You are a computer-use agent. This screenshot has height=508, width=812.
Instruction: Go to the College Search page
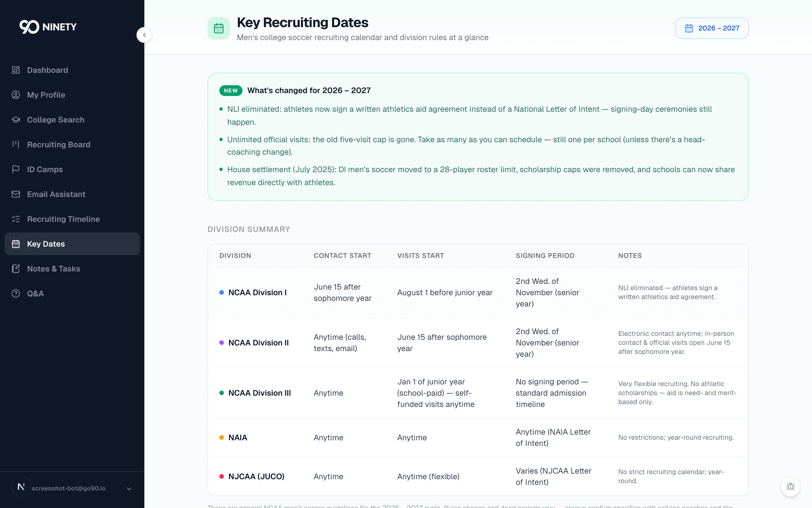[72, 120]
